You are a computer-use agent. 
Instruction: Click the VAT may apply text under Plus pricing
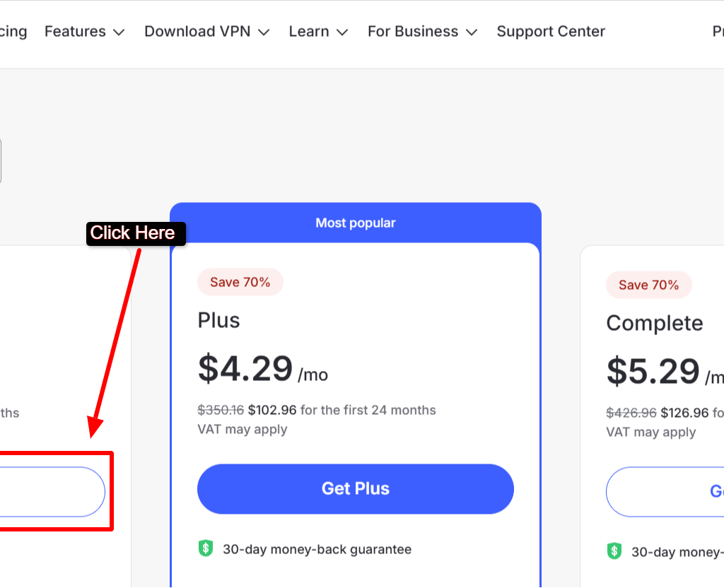click(x=243, y=429)
